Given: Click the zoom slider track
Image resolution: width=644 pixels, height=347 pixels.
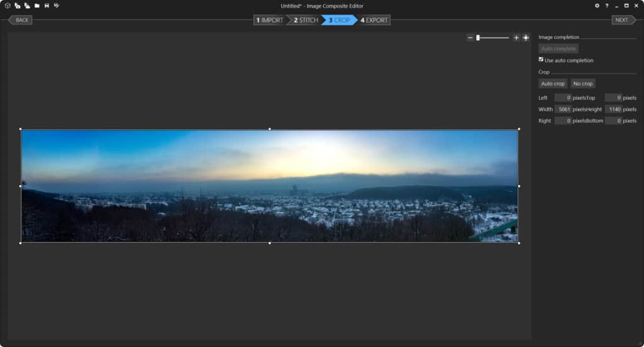Looking at the screenshot, I should (x=495, y=38).
